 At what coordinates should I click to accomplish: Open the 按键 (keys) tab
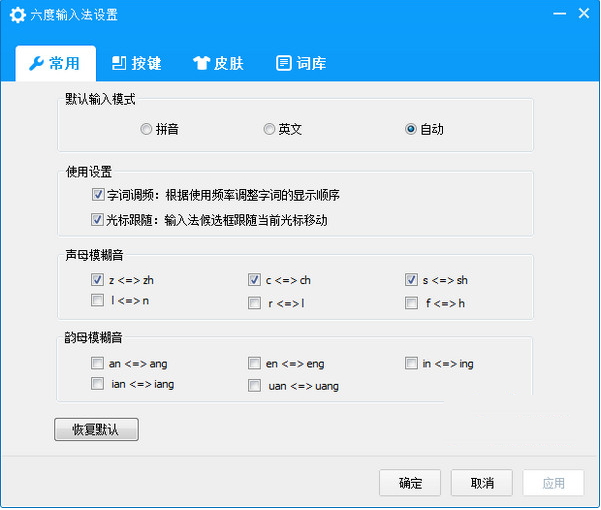[x=136, y=63]
